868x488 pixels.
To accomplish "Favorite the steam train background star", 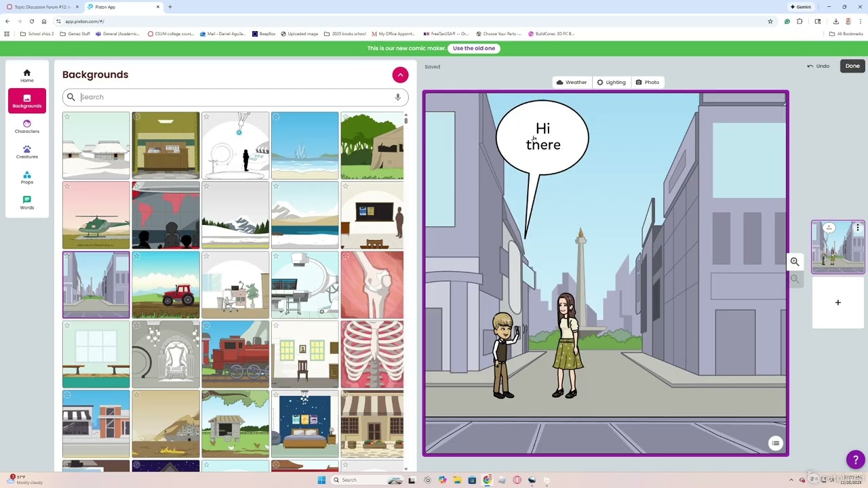I will (x=206, y=325).
